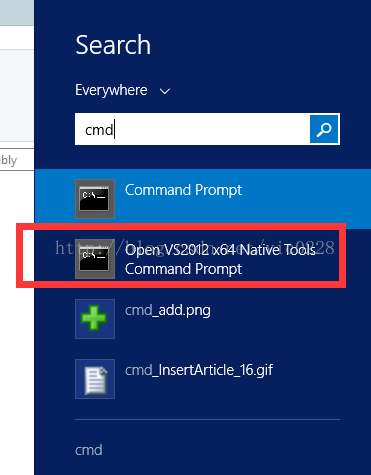The image size is (371, 475).
Task: Select the Command Prompt result text
Action: (x=183, y=190)
